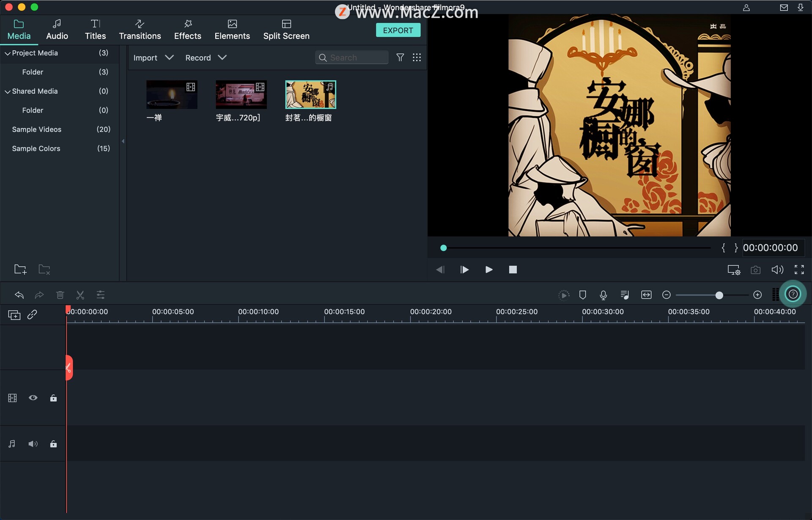Play the preview

[x=489, y=270]
